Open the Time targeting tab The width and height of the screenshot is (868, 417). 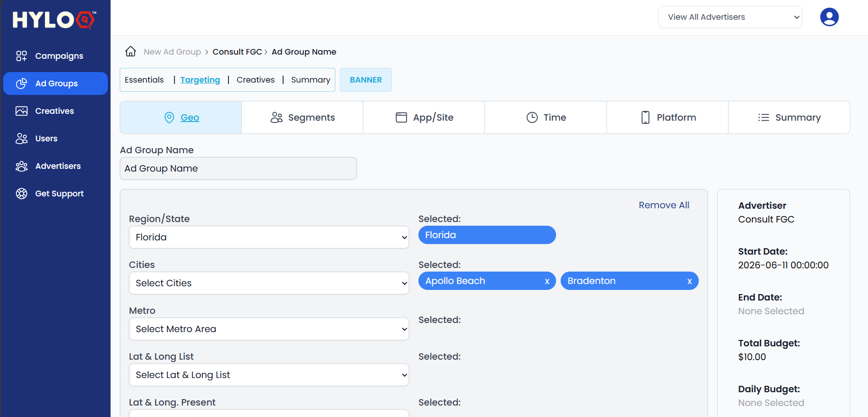(546, 117)
